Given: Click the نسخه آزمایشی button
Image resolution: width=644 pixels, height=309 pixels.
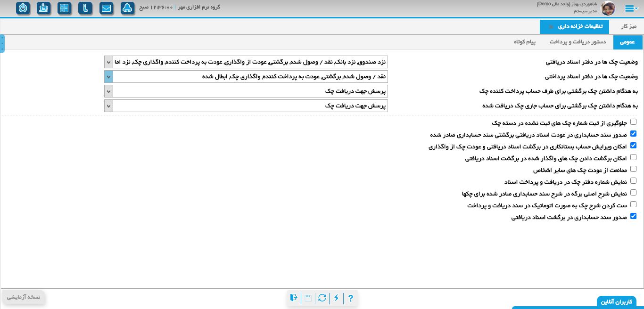Looking at the screenshot, I should 24,297.
